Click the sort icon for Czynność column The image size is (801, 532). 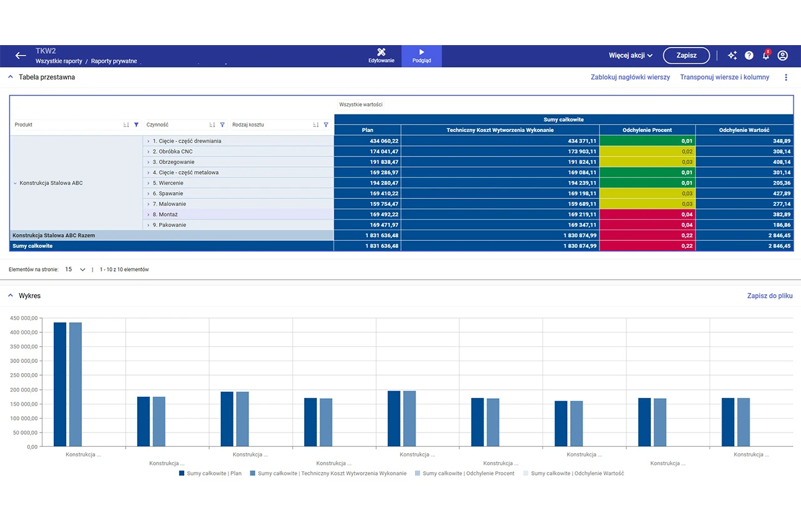(212, 125)
